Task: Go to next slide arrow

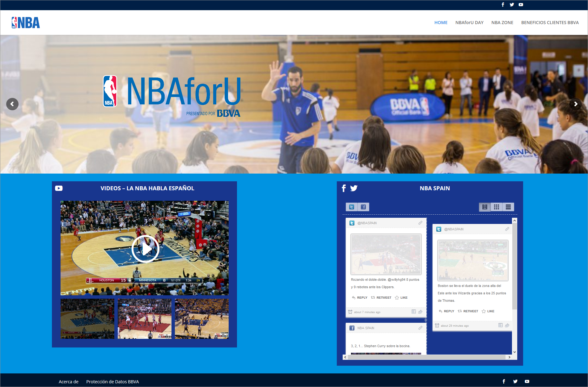Action: tap(576, 104)
